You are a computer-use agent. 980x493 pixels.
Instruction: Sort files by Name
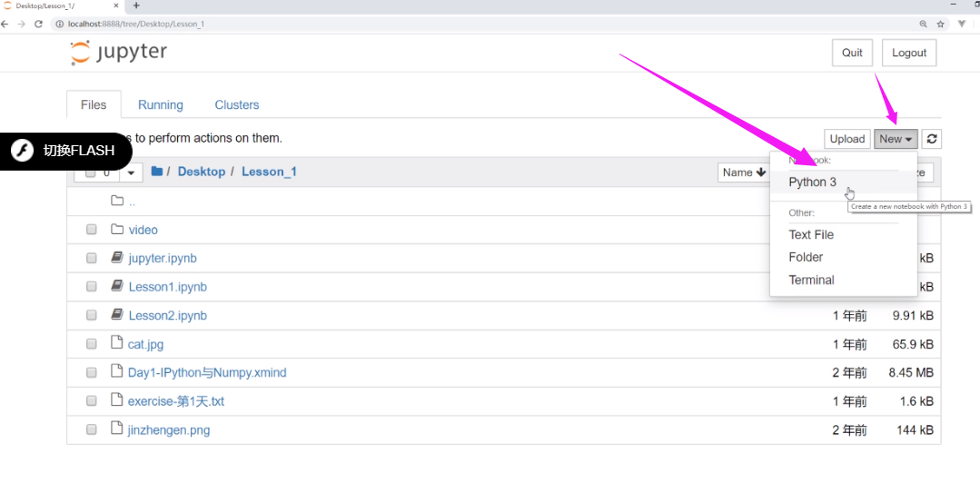tap(745, 172)
